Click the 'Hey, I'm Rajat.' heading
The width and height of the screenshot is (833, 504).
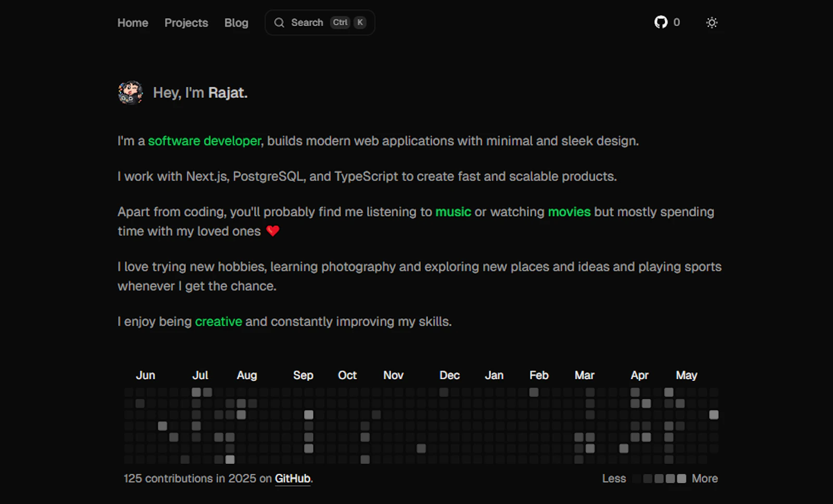(x=200, y=93)
